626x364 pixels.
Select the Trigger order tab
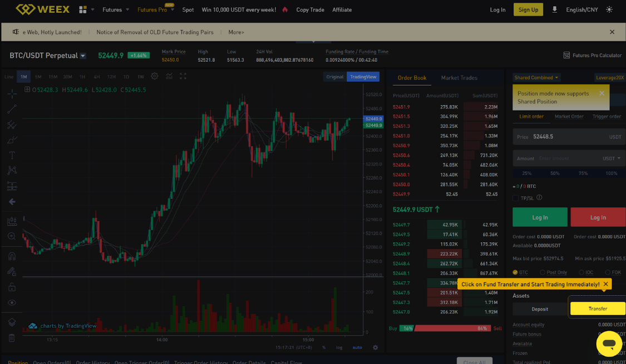(x=607, y=116)
